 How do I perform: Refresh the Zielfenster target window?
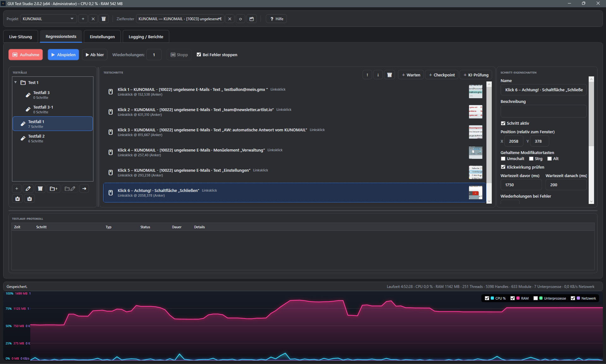click(x=241, y=19)
